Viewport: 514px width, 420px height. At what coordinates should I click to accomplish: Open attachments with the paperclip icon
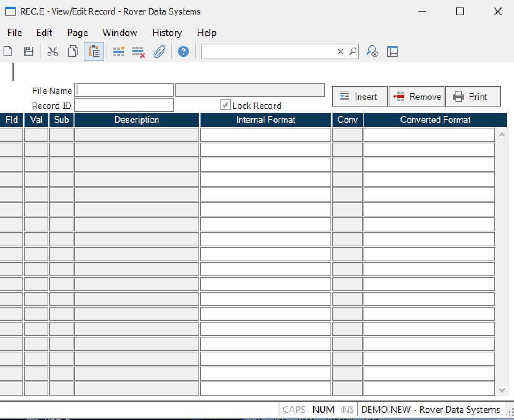coord(159,51)
